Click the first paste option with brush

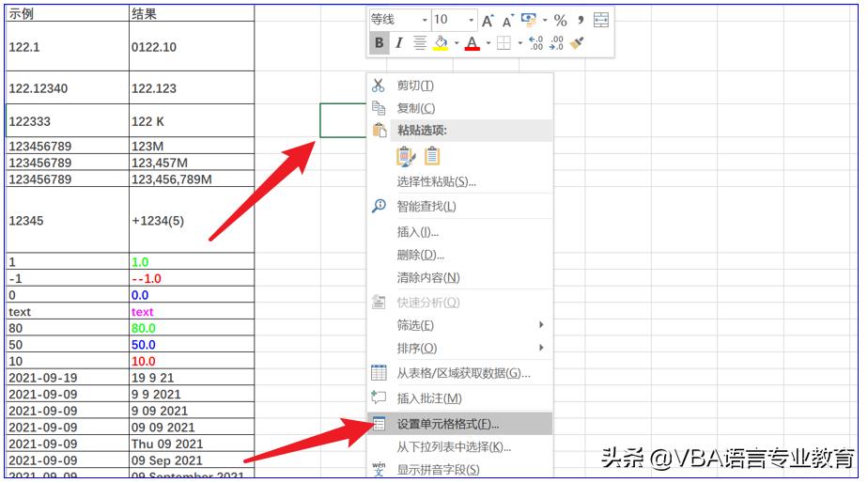406,156
